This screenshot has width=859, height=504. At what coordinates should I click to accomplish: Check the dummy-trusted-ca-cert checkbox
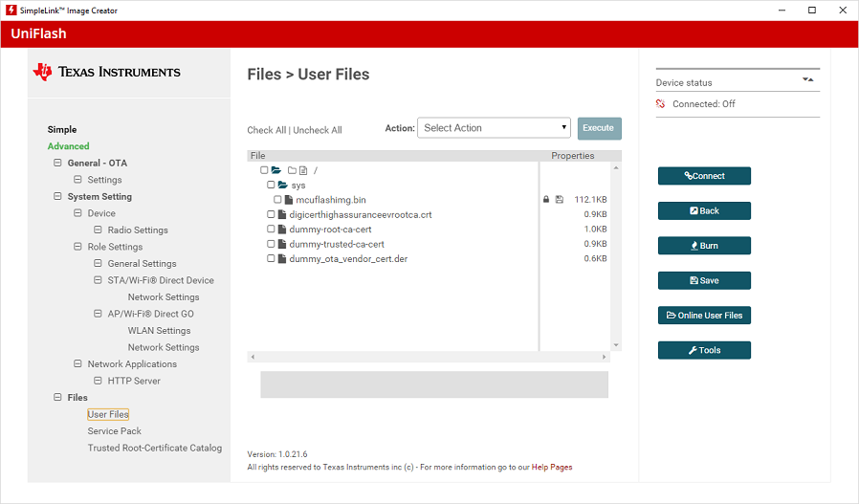(x=271, y=244)
